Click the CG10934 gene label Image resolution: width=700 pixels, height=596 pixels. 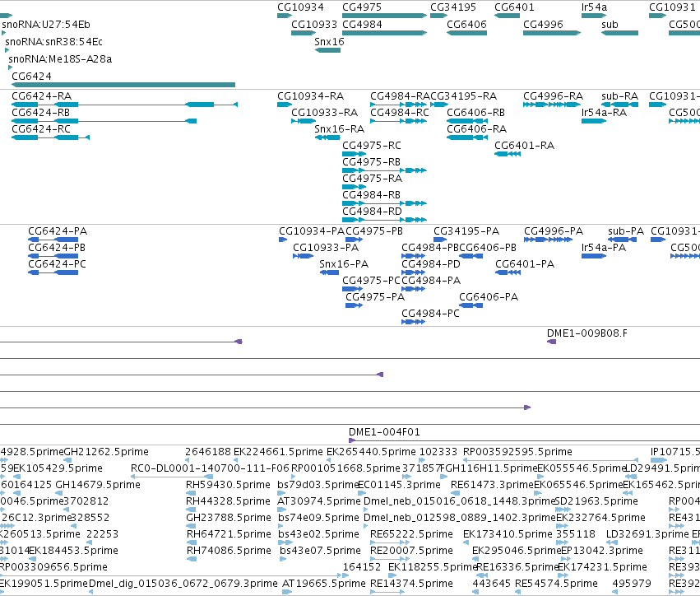coord(300,7)
